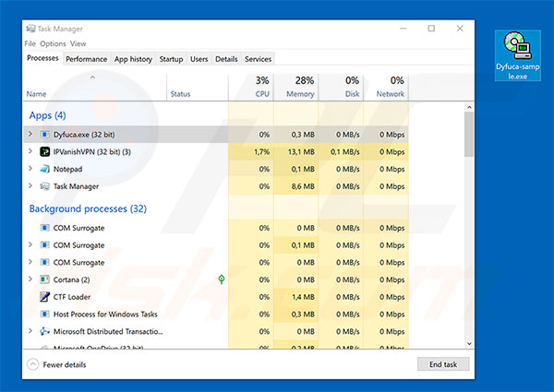Click Host Process for Windows Tasks icon

[x=45, y=314]
